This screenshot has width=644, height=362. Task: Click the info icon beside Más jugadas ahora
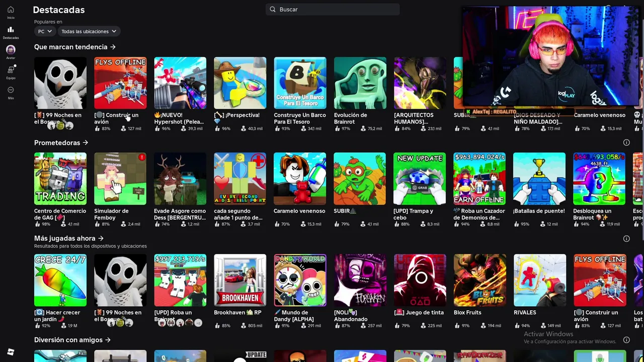click(x=626, y=239)
